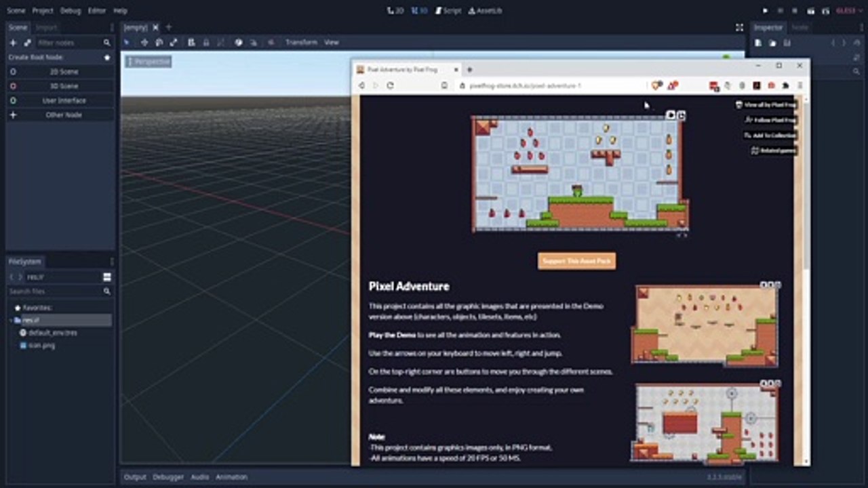The width and height of the screenshot is (868, 488).
Task: Focus the Filter nodes search field
Action: pyautogui.click(x=73, y=43)
